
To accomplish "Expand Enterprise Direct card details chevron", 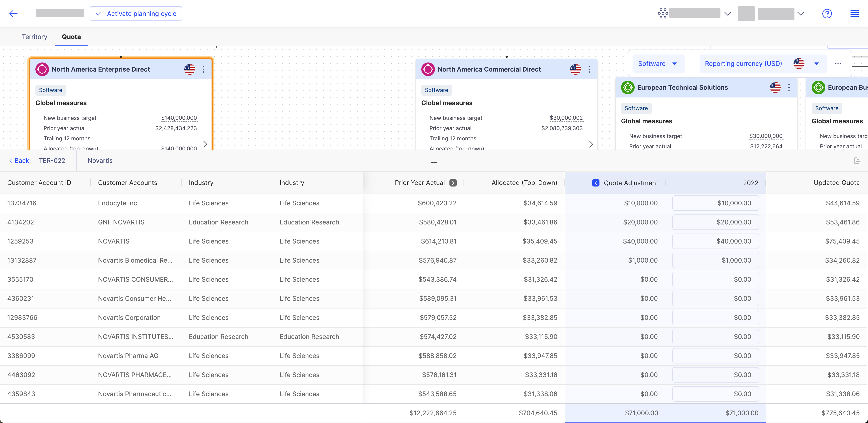I will click(x=205, y=144).
